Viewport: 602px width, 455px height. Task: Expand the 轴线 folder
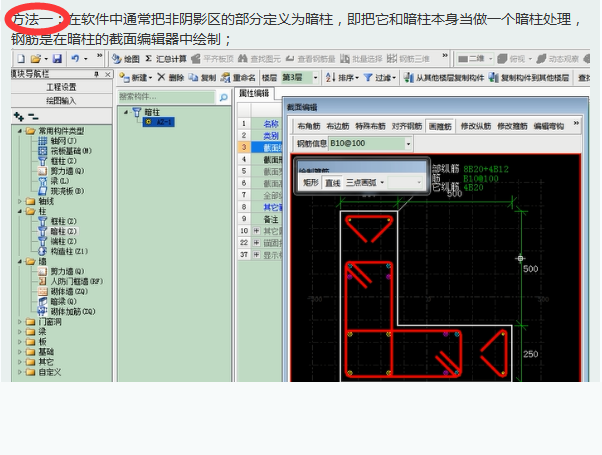pyautogui.click(x=20, y=201)
